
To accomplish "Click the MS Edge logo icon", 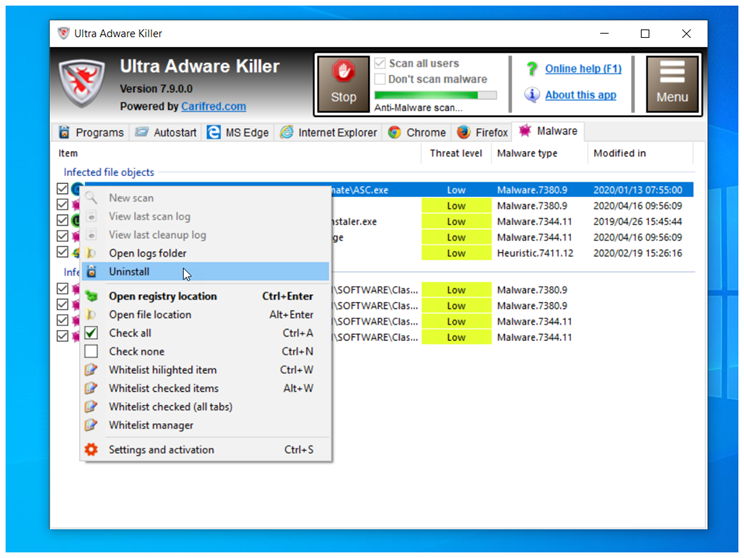I will coord(214,132).
